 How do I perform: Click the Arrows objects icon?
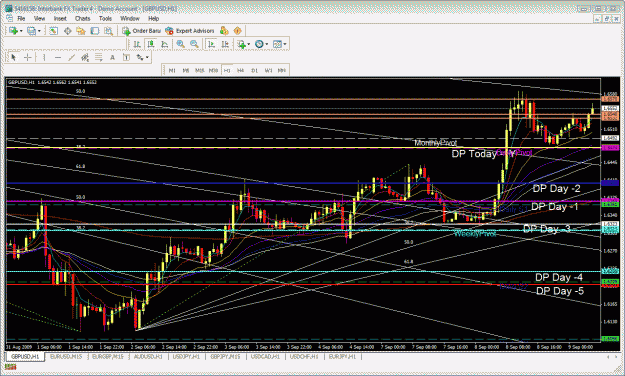[x=140, y=58]
